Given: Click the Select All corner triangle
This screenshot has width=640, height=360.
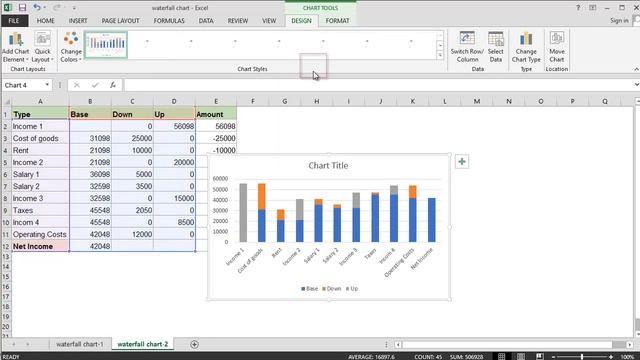Looking at the screenshot, I should (x=6, y=101).
